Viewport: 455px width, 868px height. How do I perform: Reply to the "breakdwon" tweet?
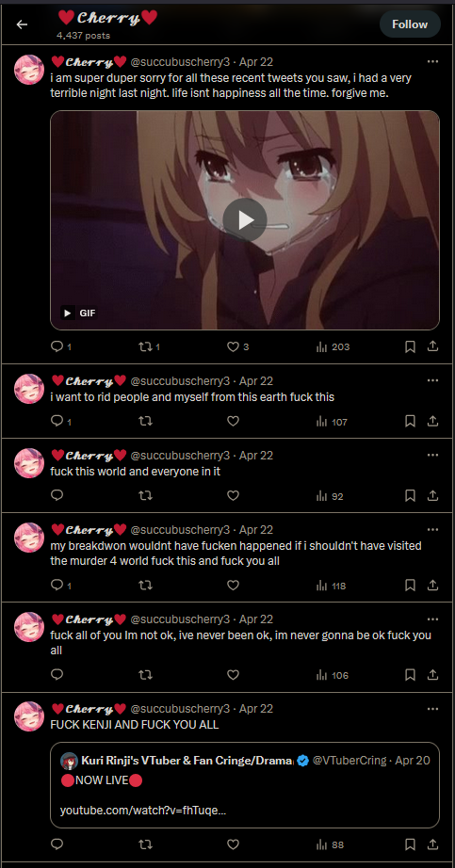click(57, 585)
